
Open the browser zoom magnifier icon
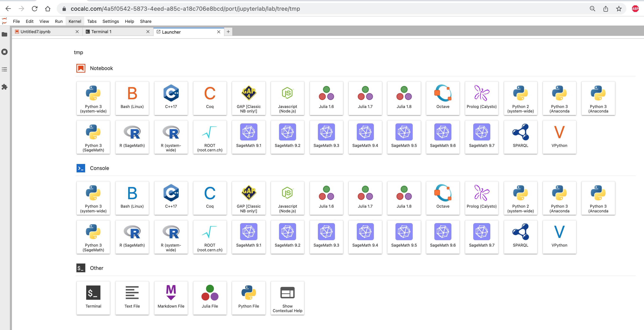pos(592,9)
